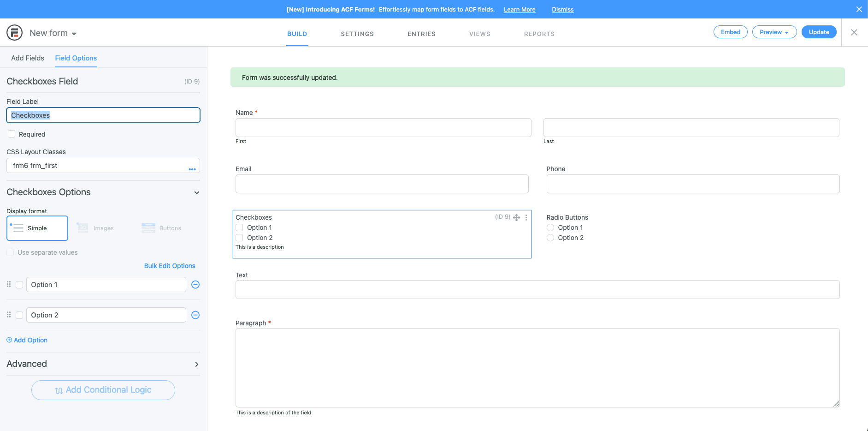Select the Field Options tab
The image size is (868, 431).
click(x=76, y=58)
